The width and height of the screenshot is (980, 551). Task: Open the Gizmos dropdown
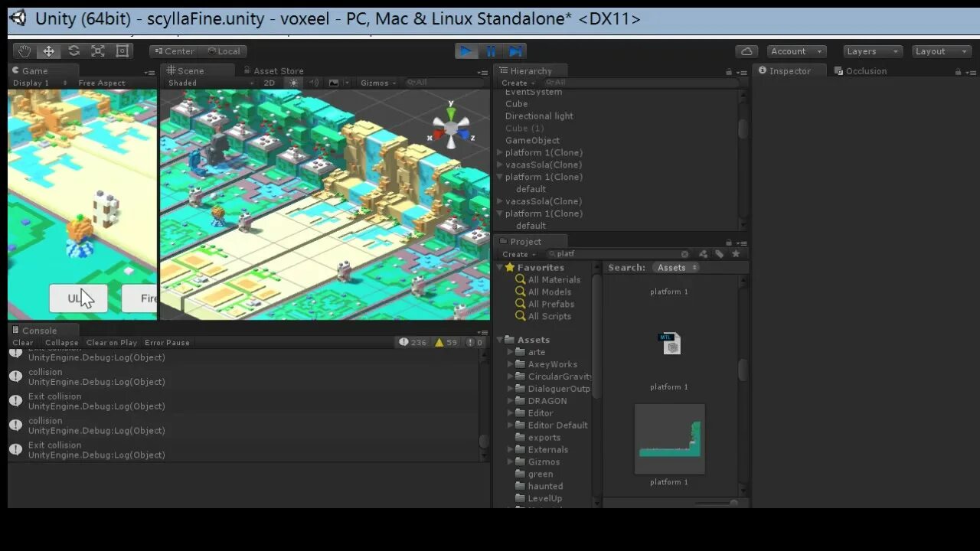(x=378, y=83)
